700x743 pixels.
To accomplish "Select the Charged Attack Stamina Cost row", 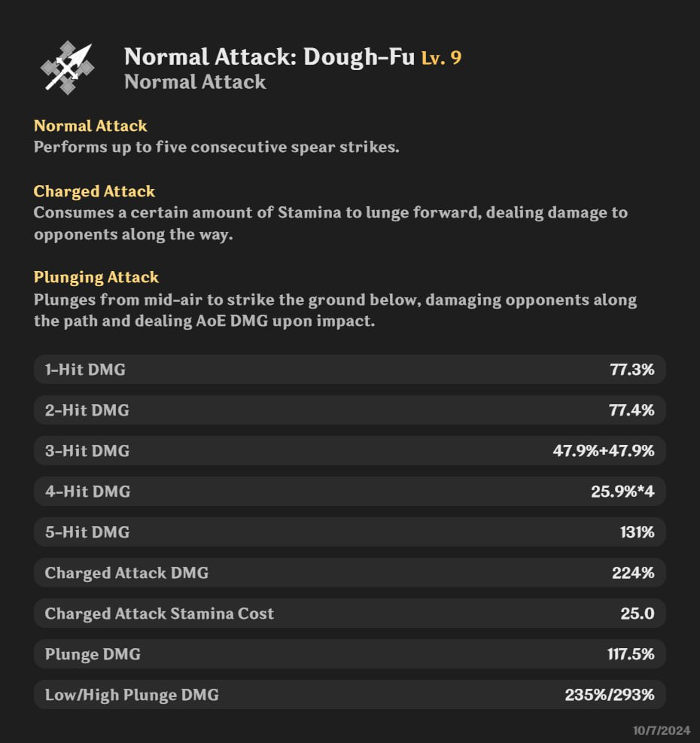I will click(x=349, y=614).
